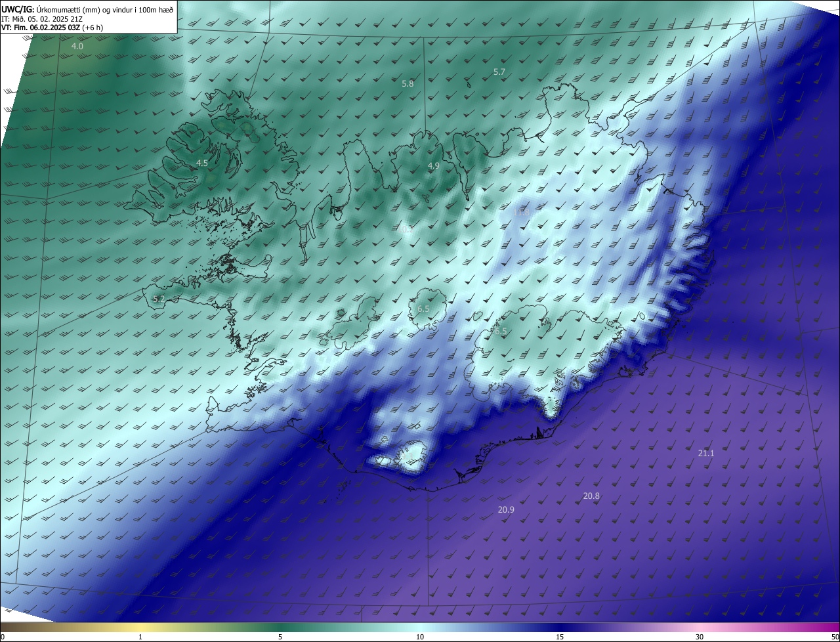
Task: Click the 4.9 value on the map
Action: point(433,166)
